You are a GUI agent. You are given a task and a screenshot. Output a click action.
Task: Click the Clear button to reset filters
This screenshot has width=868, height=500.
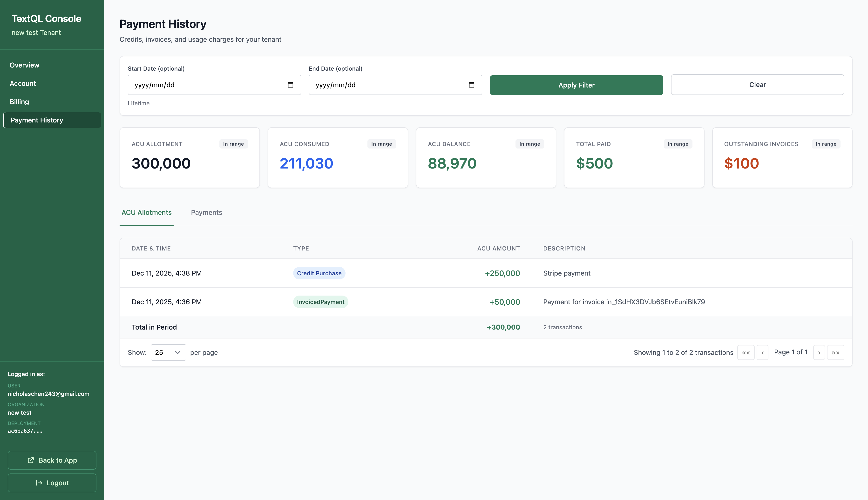coord(757,84)
